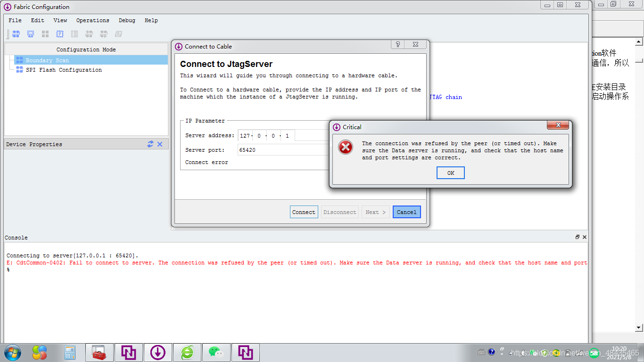Open the Edit menu

(38, 20)
